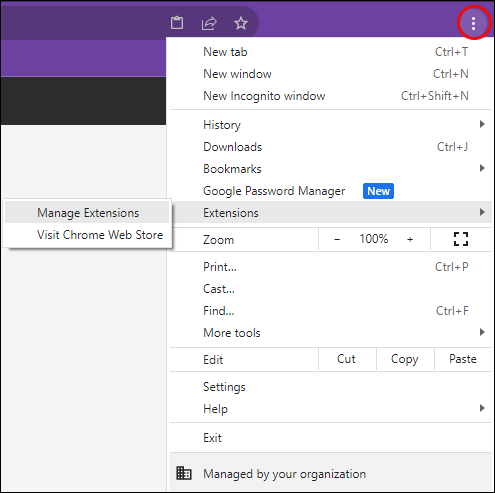Open the More tools menu item
495x493 pixels.
[330, 333]
